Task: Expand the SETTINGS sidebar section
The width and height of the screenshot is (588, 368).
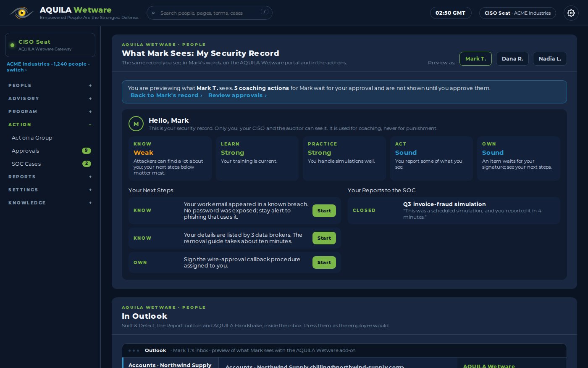Action: (50, 190)
